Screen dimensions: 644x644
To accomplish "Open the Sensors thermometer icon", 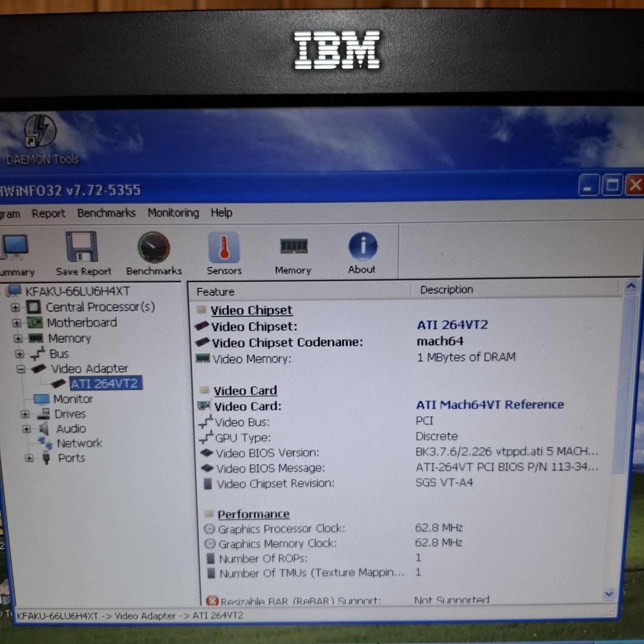I will tap(224, 247).
